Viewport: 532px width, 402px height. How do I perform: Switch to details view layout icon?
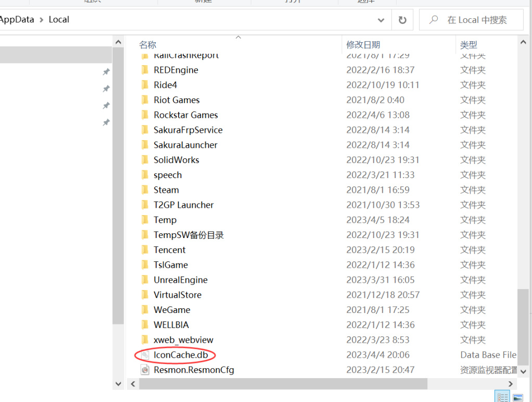coord(502,397)
